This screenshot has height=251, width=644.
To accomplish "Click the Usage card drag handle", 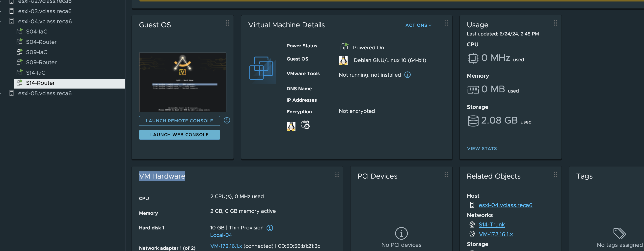I will 555,23.
